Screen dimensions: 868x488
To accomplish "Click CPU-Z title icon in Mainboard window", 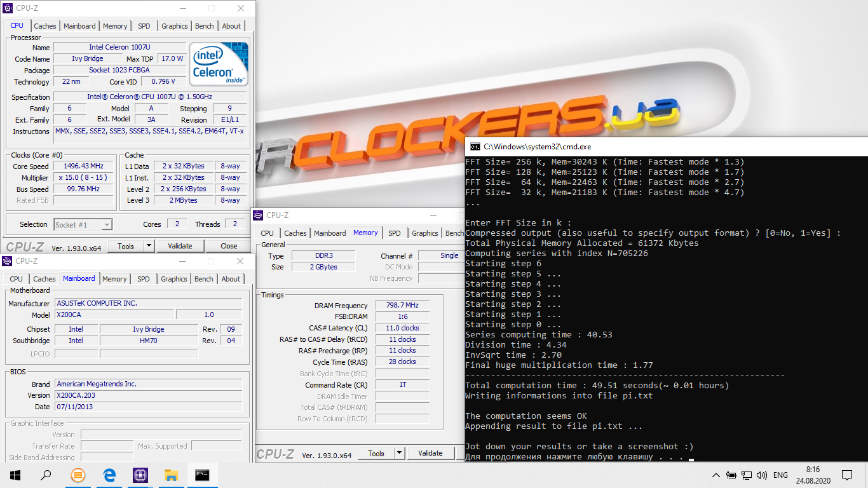I will pos(7,261).
